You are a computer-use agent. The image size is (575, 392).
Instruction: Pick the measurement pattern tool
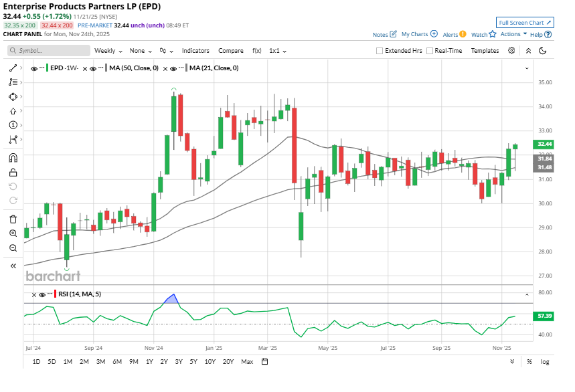13,139
